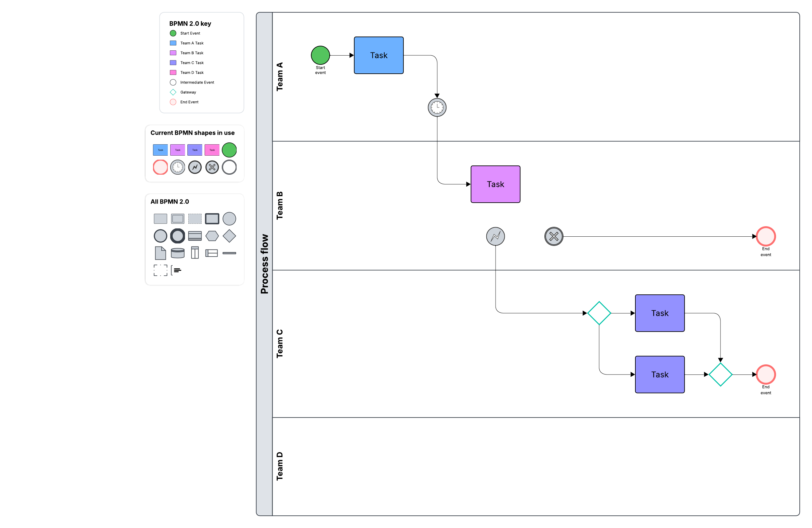Screen dimensions: 812x528
Task: Select the green Start event circle in Team A lane
Action: tap(320, 55)
